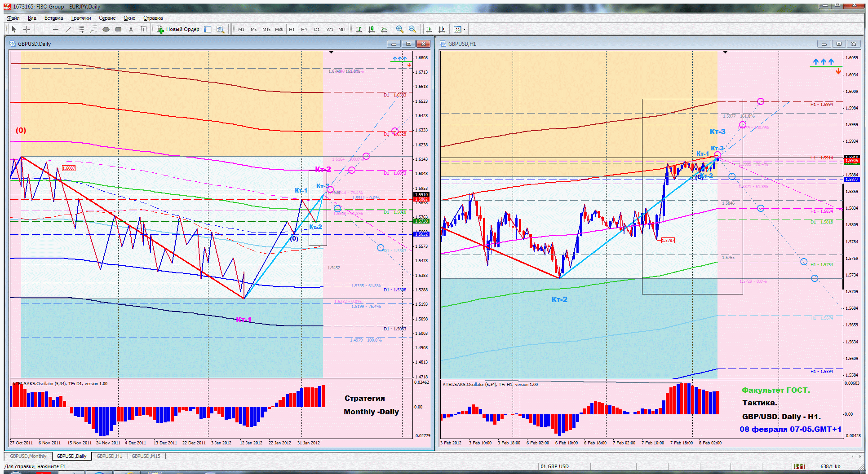Click the Новый Ордер button
Viewport: 868px width, 474px height.
click(x=178, y=29)
